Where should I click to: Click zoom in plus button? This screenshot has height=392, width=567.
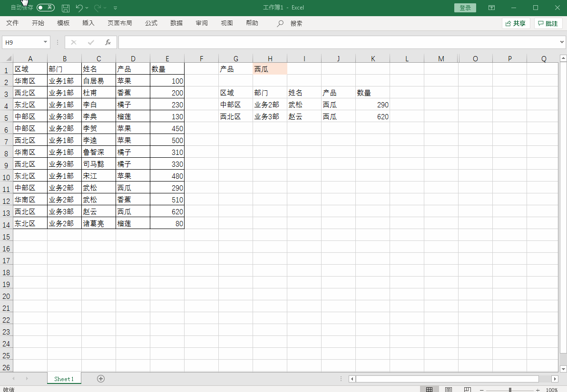(538, 390)
